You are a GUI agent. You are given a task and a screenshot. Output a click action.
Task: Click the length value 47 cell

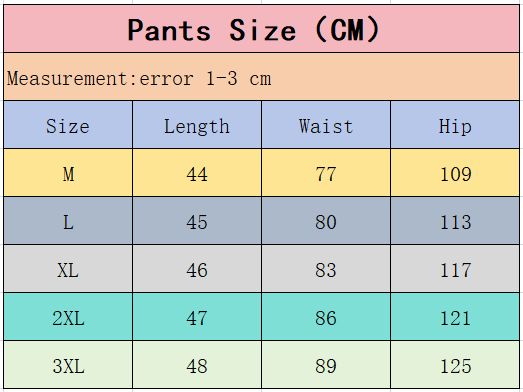click(x=197, y=317)
